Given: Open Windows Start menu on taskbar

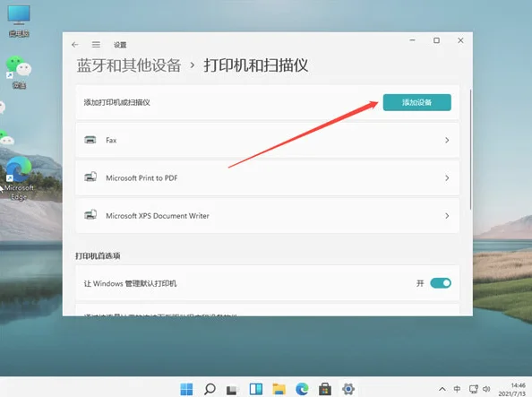Looking at the screenshot, I should (186, 389).
